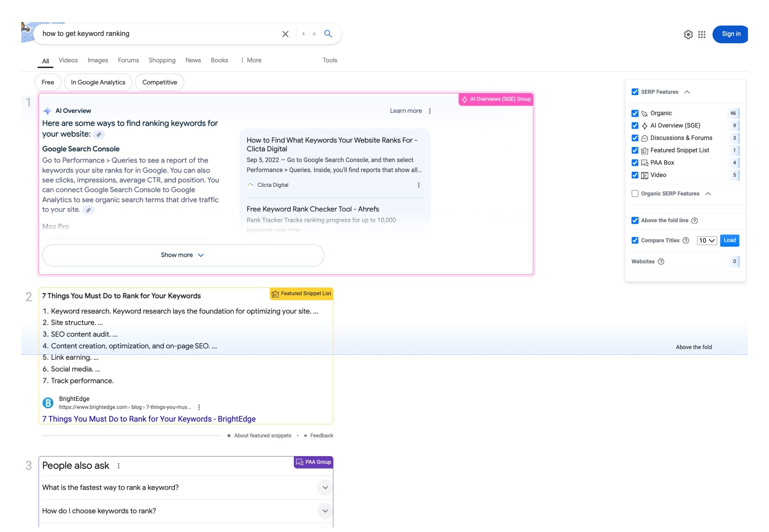Image resolution: width=769 pixels, height=532 pixels.
Task: Click the search by image lens icon
Action: [x=314, y=34]
